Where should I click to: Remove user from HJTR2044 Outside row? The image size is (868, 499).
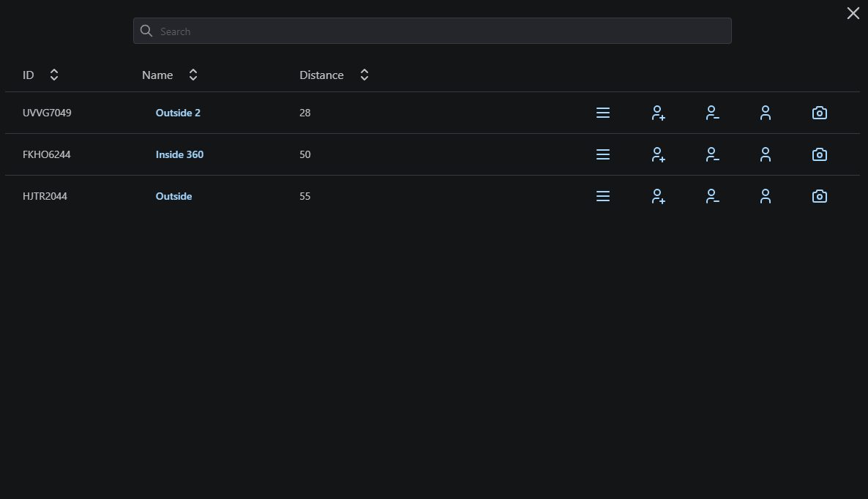pyautogui.click(x=712, y=196)
